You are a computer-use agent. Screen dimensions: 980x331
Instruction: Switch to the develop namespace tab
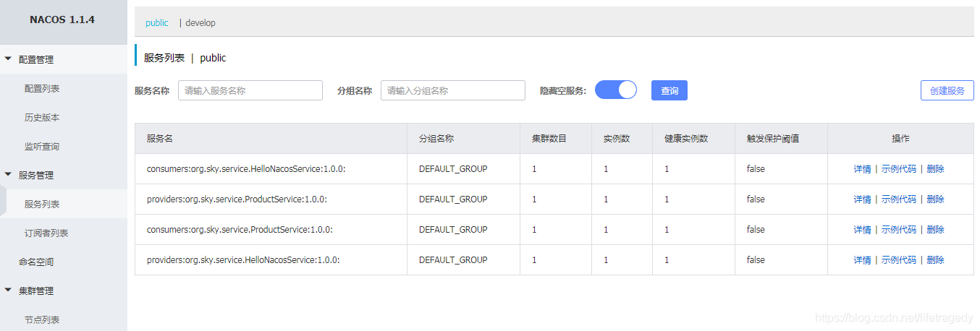[200, 22]
